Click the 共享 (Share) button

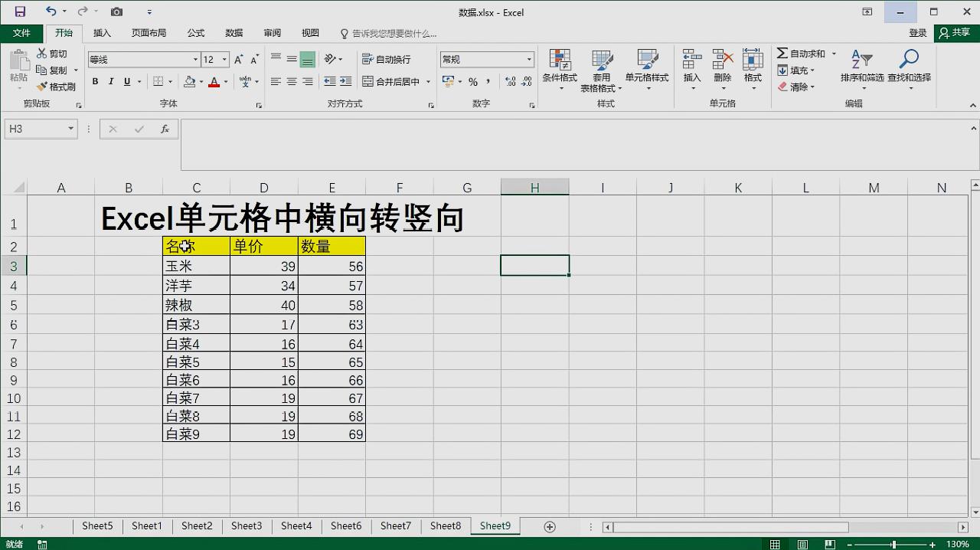click(955, 33)
